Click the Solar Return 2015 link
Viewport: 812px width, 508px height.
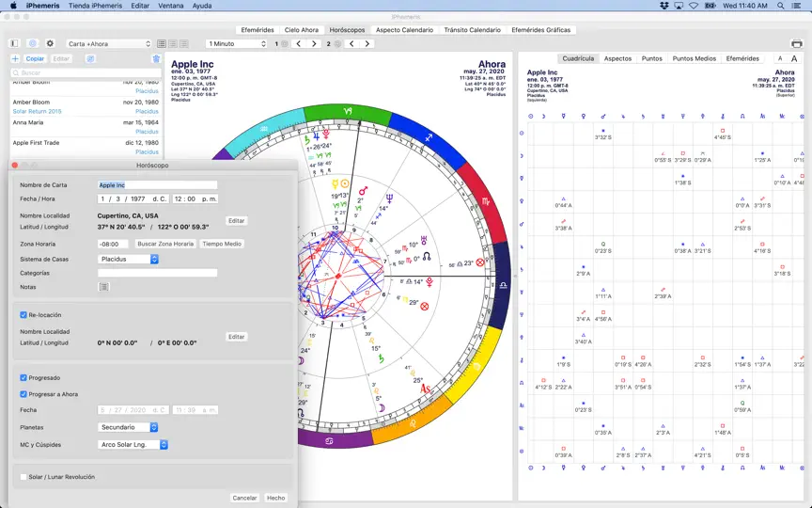coord(37,111)
